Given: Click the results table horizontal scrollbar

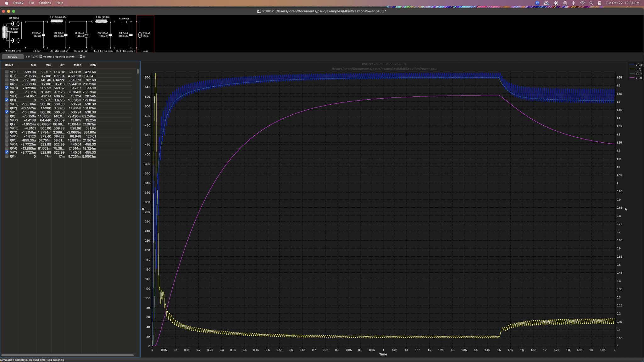Looking at the screenshot, I should pos(67,355).
